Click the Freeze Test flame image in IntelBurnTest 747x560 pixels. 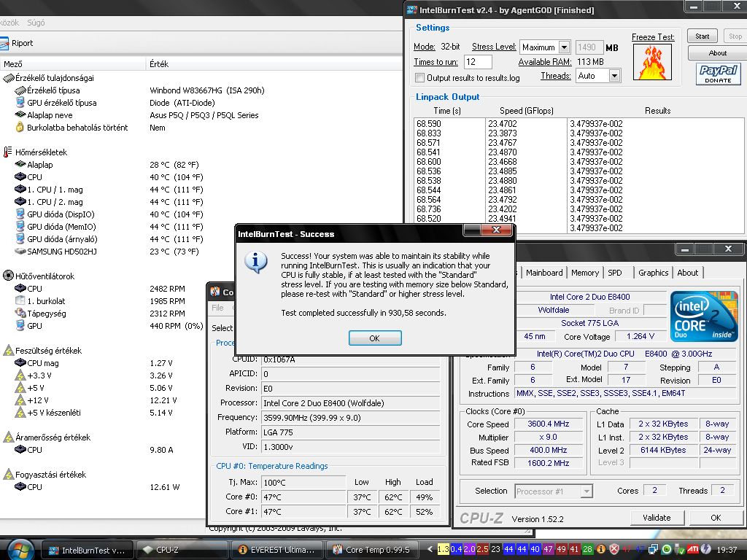tap(652, 62)
